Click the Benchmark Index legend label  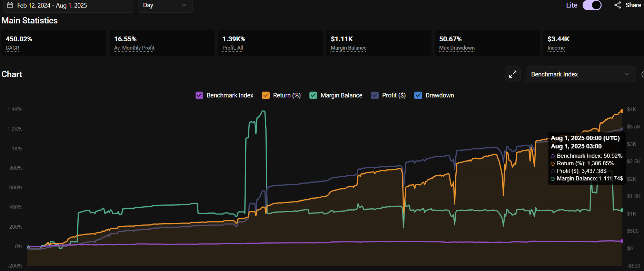[230, 95]
